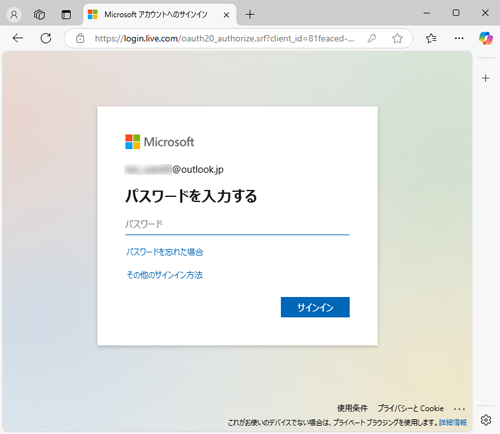Open browser settings and more menu
Image resolution: width=500 pixels, height=434 pixels.
point(459,38)
